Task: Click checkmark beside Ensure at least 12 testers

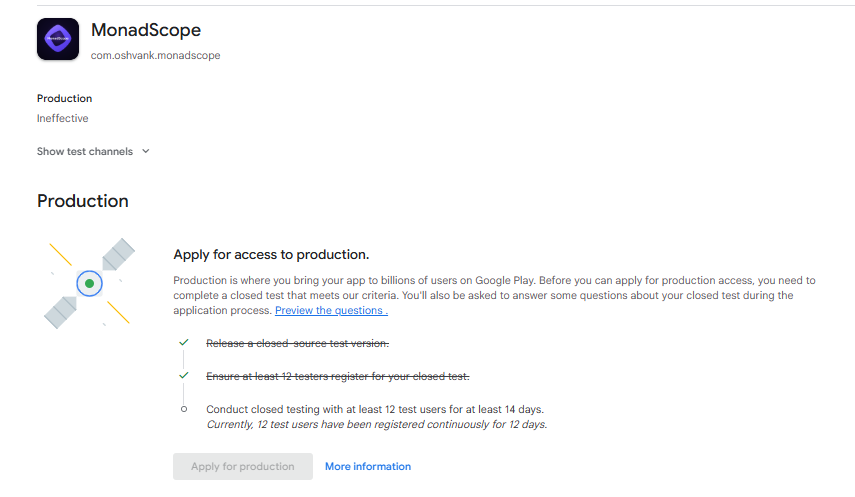Action: pyautogui.click(x=184, y=375)
